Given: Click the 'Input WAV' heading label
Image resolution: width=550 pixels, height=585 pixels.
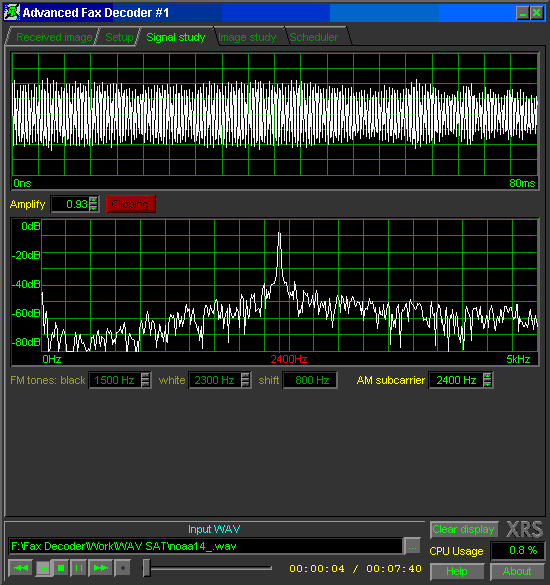Looking at the screenshot, I should 214,529.
